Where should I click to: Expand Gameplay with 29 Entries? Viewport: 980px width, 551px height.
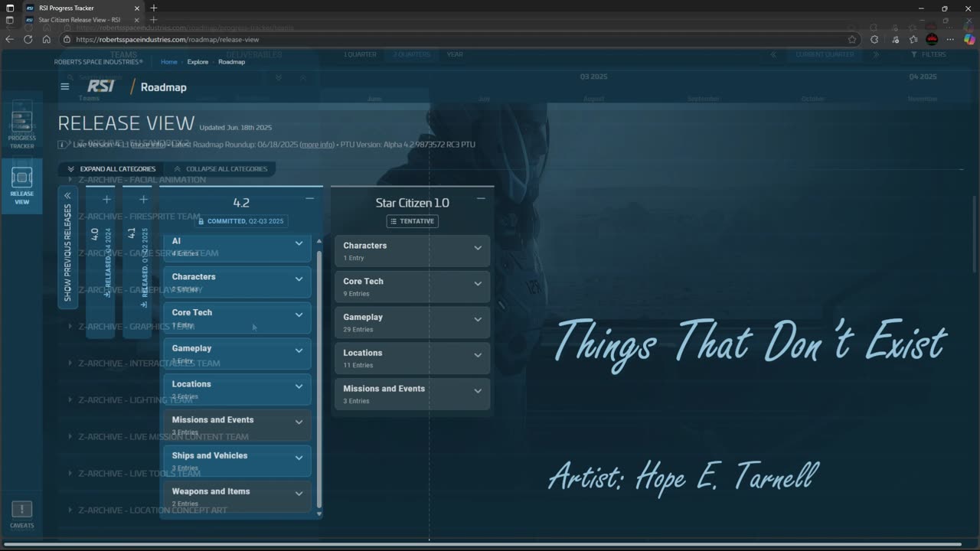point(412,322)
